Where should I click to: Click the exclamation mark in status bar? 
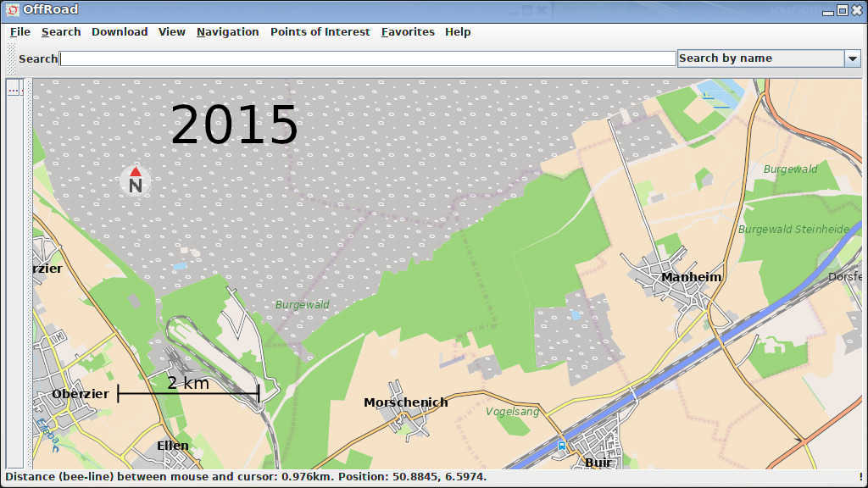[861, 477]
